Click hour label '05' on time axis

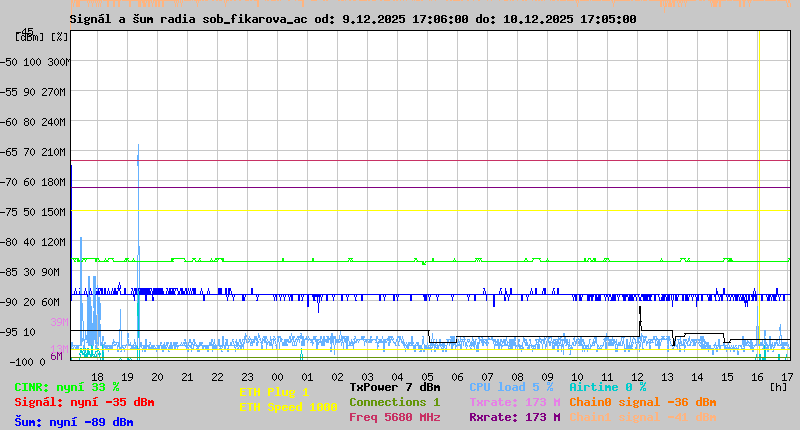(428, 377)
